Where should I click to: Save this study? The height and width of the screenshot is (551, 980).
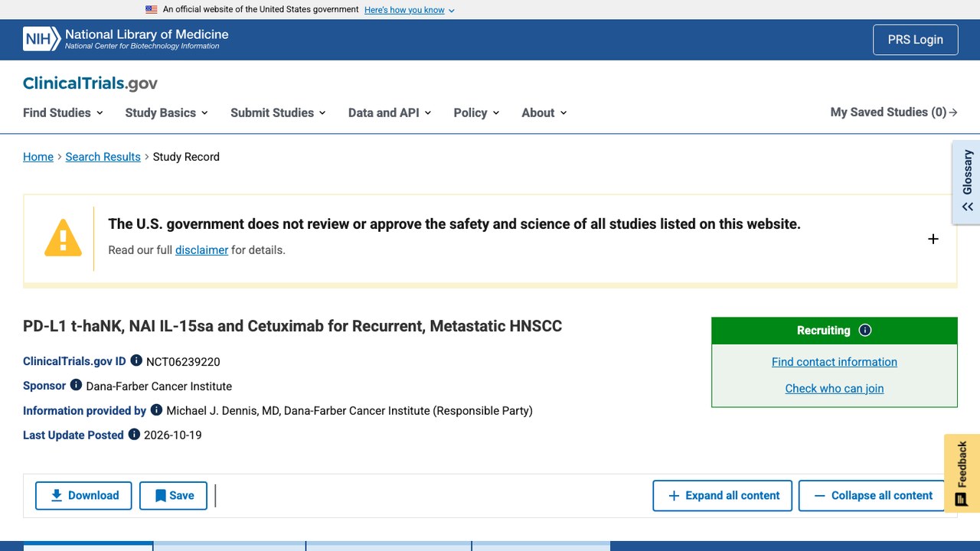point(173,496)
